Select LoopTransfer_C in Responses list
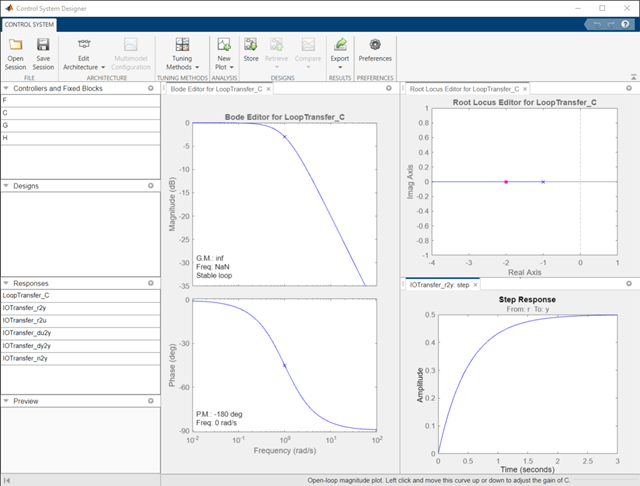 27,296
